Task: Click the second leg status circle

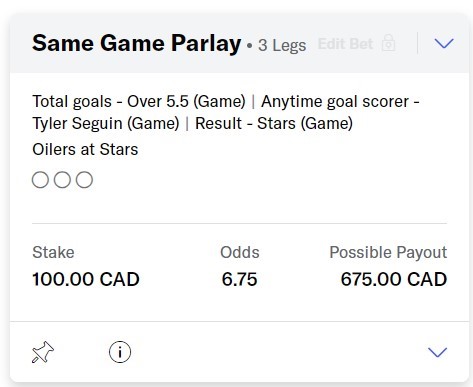Action: click(x=62, y=180)
